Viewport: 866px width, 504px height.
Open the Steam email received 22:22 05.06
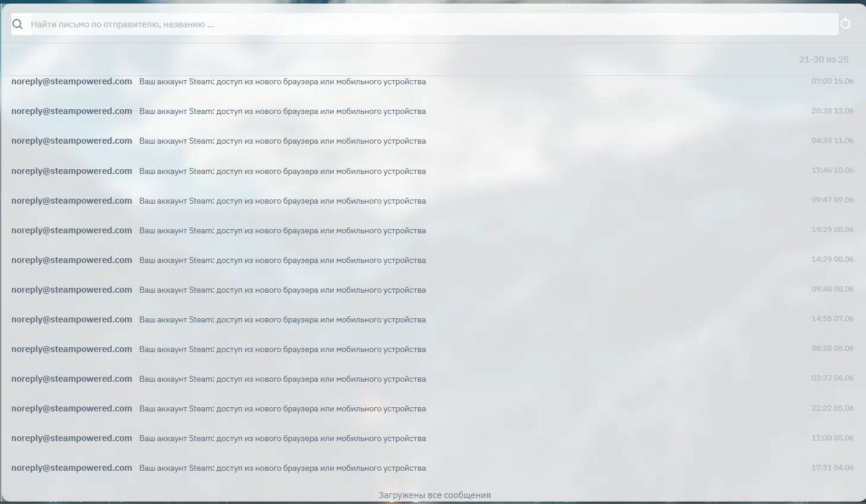tap(432, 408)
